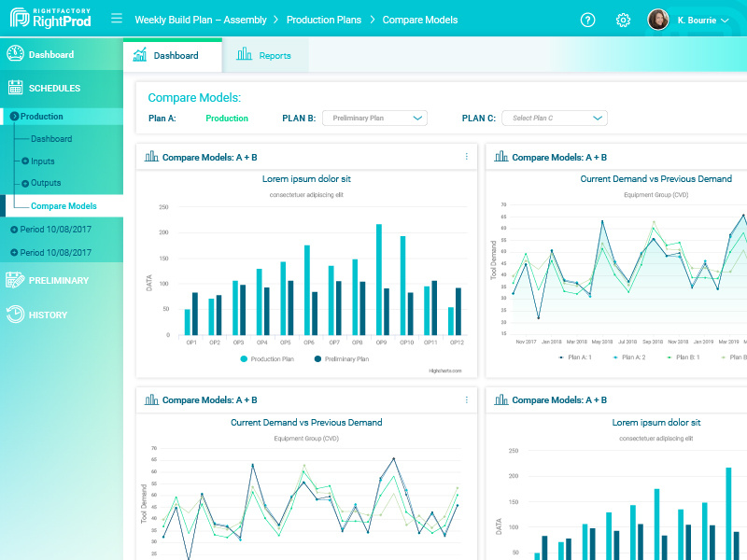This screenshot has height=560, width=747.
Task: Click Production Plans in the breadcrumb
Action: (x=324, y=19)
